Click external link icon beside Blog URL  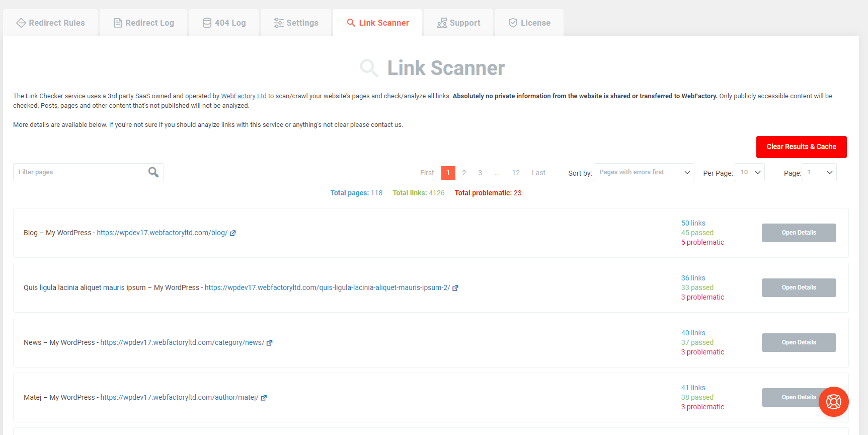point(233,233)
